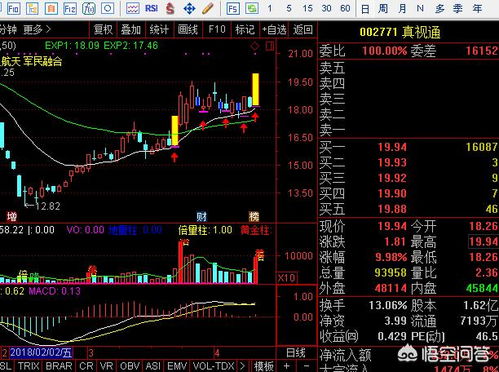Click the blue four-arrow move icon

click(189, 8)
